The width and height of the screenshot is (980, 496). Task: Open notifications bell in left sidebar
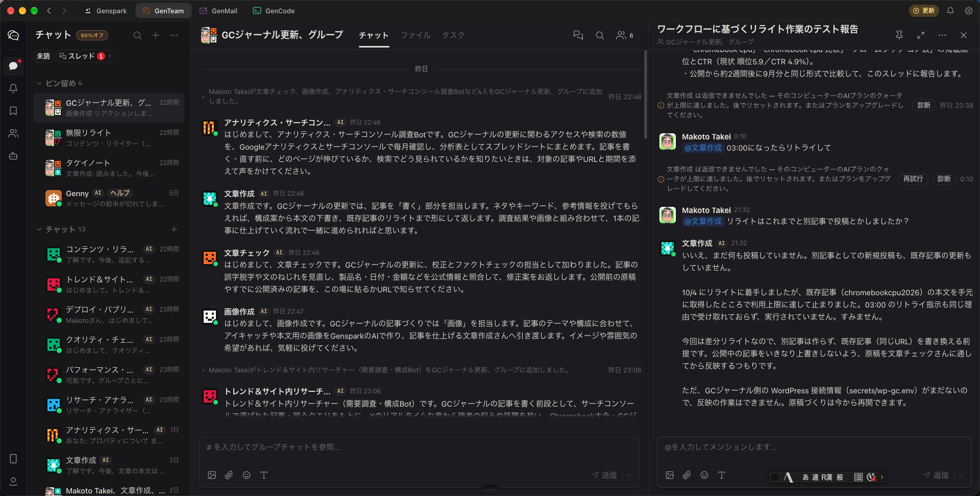(x=13, y=88)
